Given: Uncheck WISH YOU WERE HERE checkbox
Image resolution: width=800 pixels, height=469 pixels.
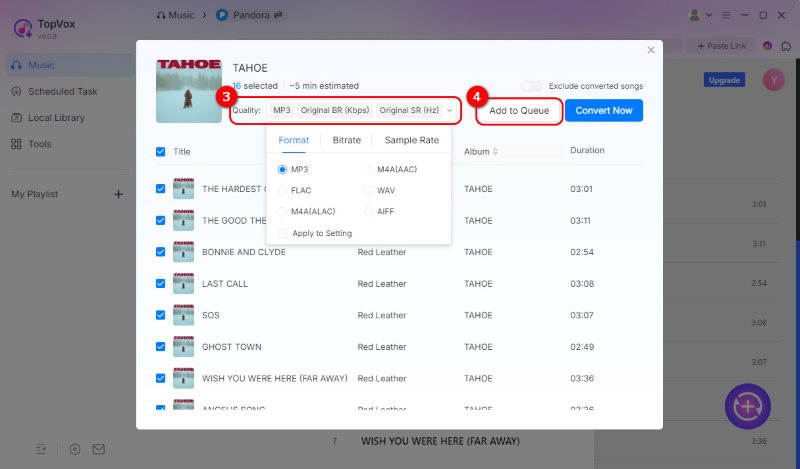Looking at the screenshot, I should (x=161, y=378).
